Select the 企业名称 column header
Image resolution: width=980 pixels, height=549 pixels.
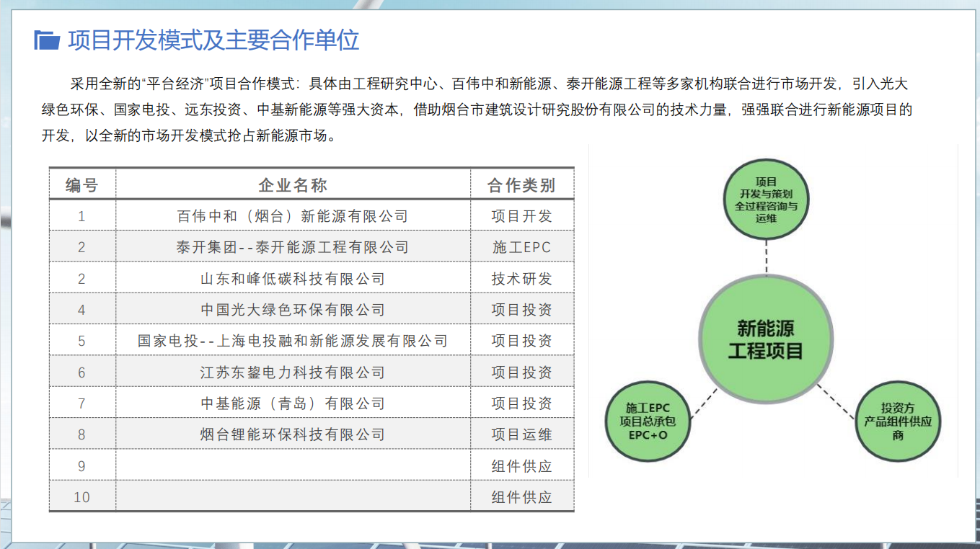pyautogui.click(x=293, y=185)
